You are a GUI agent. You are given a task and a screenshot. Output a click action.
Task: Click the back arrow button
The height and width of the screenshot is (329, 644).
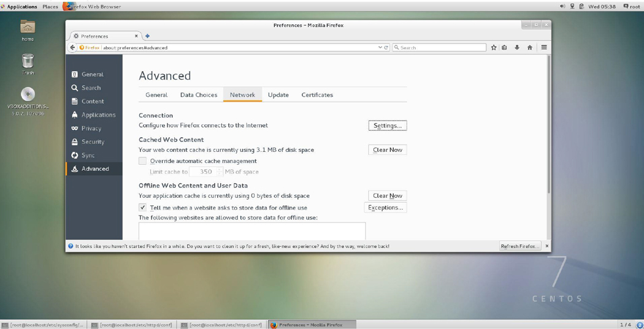[x=73, y=48]
